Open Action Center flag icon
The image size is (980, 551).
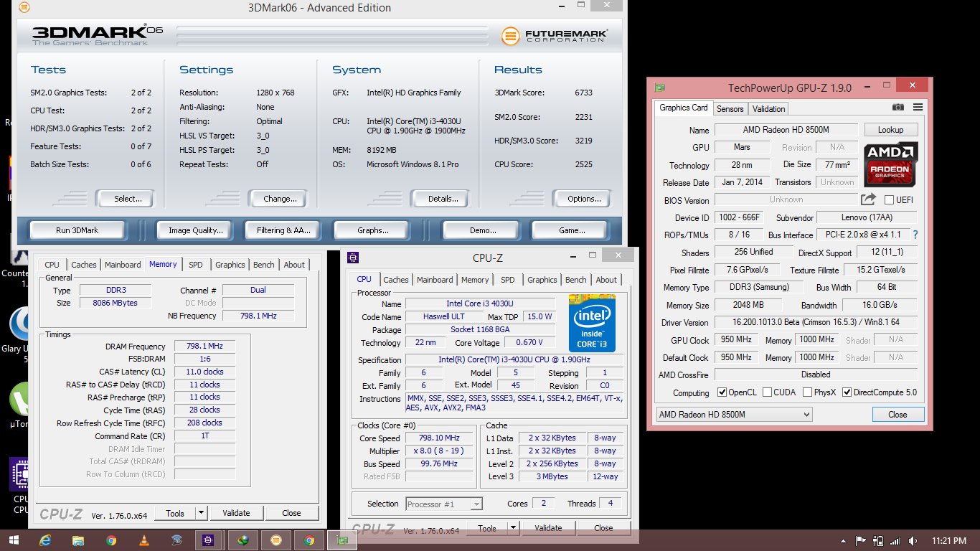coord(860,541)
